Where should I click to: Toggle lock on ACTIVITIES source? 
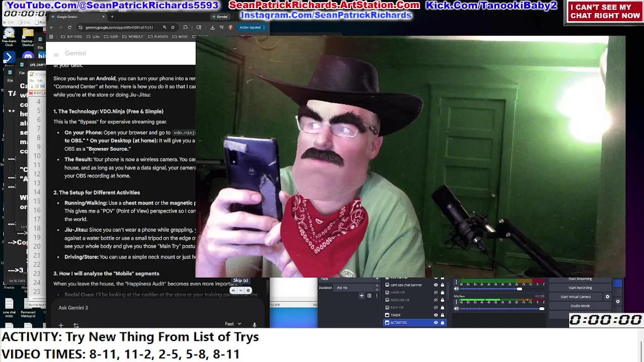tap(442, 323)
